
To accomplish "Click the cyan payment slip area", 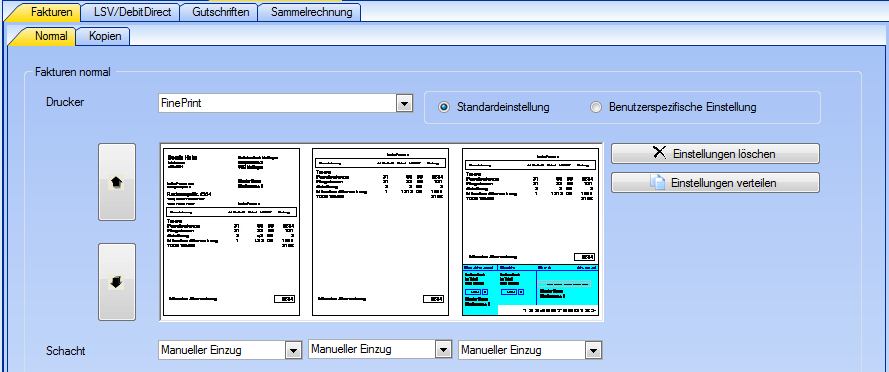I will tap(531, 290).
